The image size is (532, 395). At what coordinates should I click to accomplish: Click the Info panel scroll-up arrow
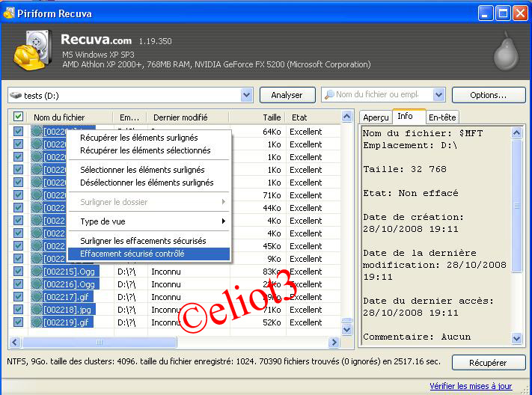pos(516,132)
